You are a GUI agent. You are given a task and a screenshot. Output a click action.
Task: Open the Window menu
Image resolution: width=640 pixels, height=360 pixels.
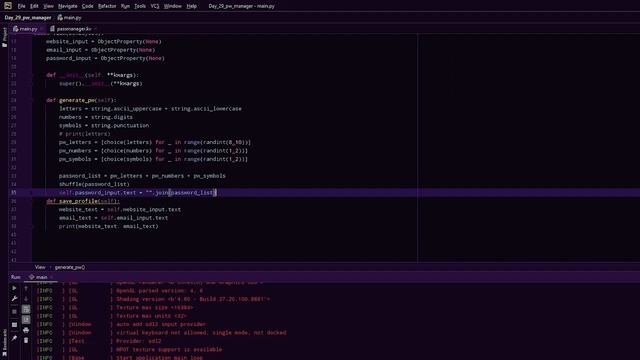[173, 6]
